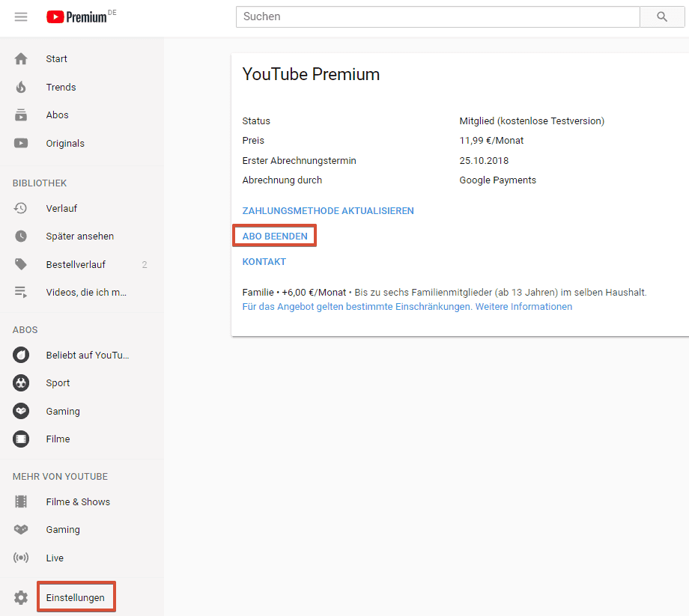This screenshot has width=689, height=616.
Task: Click the Google Payments value
Action: pos(497,180)
